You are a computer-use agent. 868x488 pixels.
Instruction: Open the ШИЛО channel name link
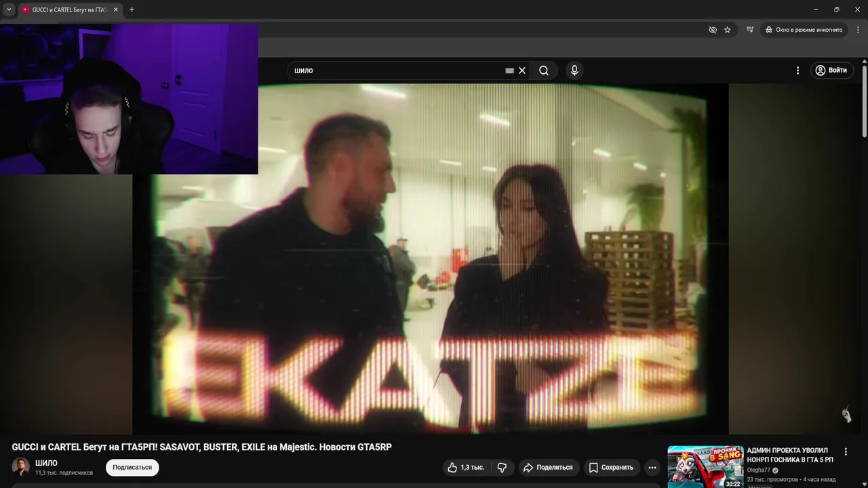pos(46,463)
